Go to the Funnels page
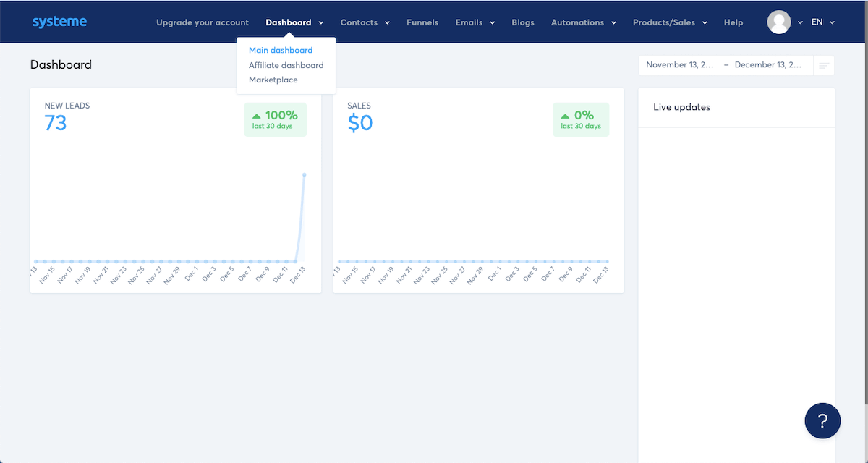The height and width of the screenshot is (463, 868). pyautogui.click(x=422, y=22)
